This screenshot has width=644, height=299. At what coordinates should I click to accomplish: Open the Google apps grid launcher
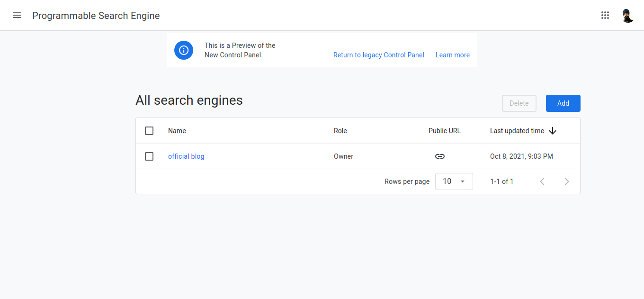point(605,15)
